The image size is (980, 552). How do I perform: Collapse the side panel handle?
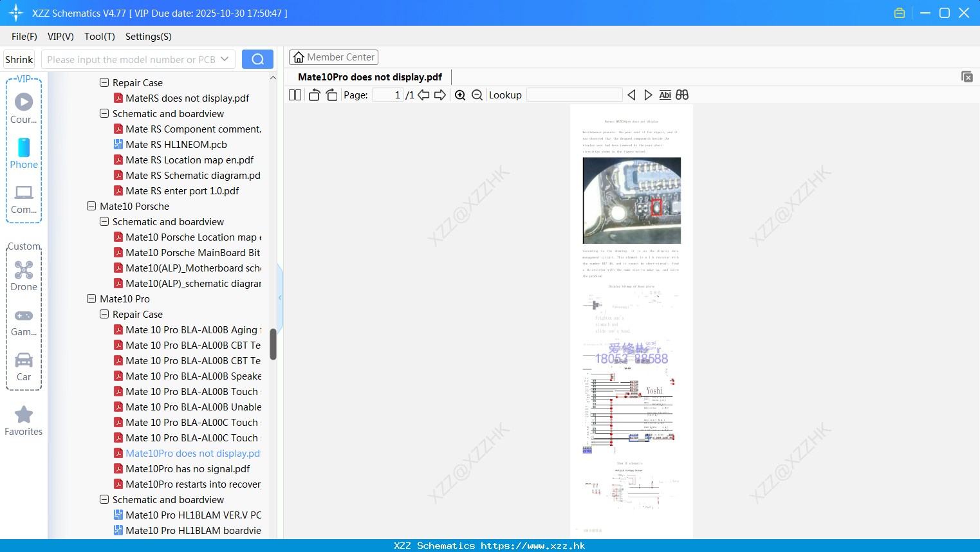click(x=280, y=297)
